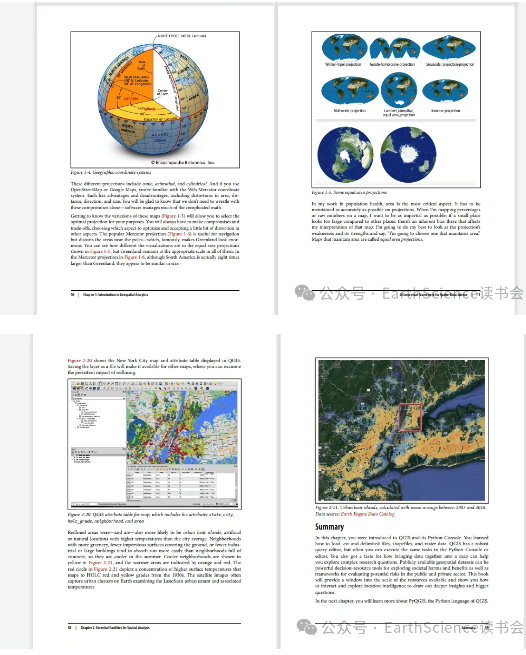Click the Figure 2-20 QGIS attribute table caption
This screenshot has height=655, width=526.
point(150,518)
